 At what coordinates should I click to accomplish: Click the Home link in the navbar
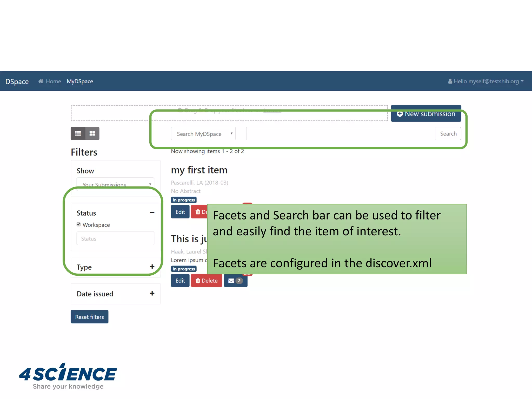(50, 81)
